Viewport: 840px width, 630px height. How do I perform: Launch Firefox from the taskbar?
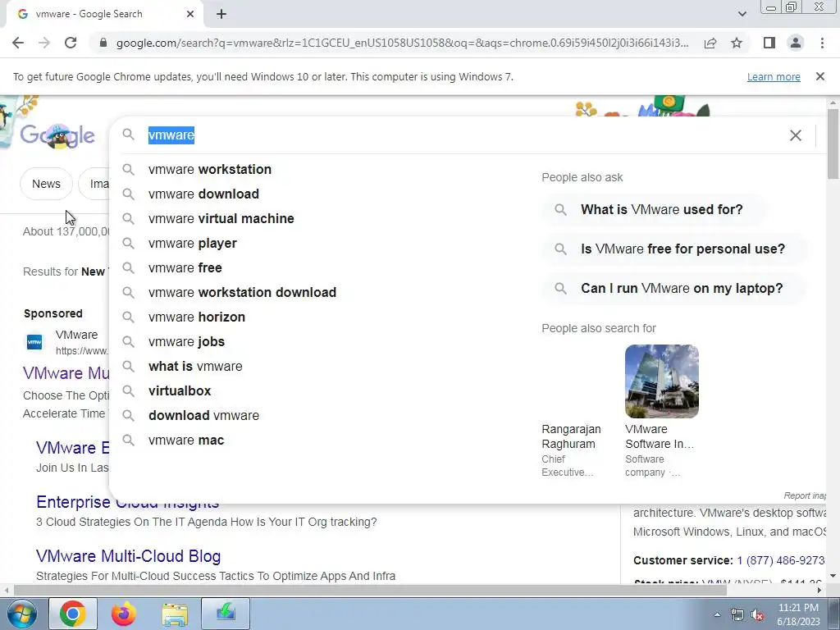click(124, 614)
